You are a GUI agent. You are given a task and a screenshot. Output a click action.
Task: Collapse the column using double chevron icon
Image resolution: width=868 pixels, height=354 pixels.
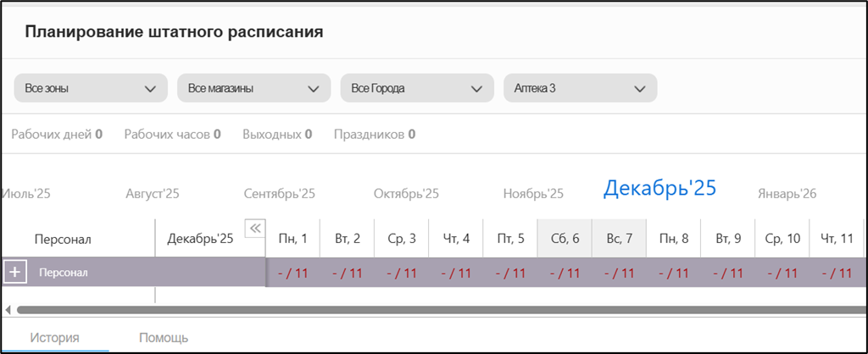pos(253,228)
